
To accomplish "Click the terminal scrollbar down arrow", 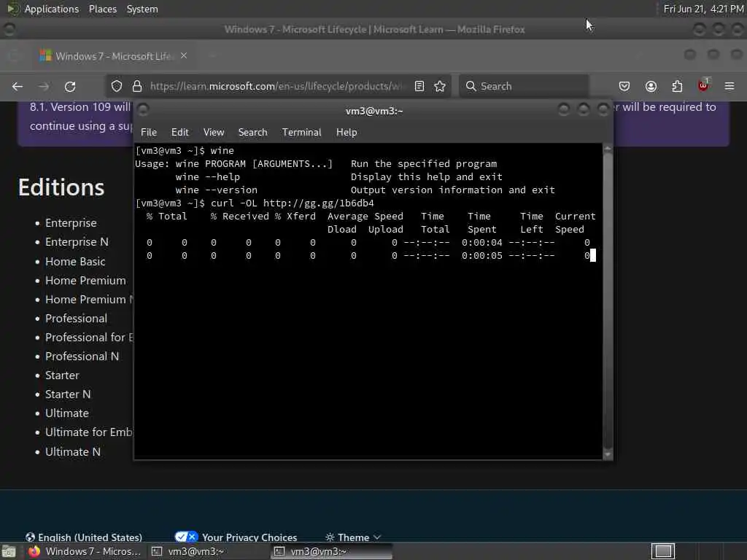I will tap(608, 454).
